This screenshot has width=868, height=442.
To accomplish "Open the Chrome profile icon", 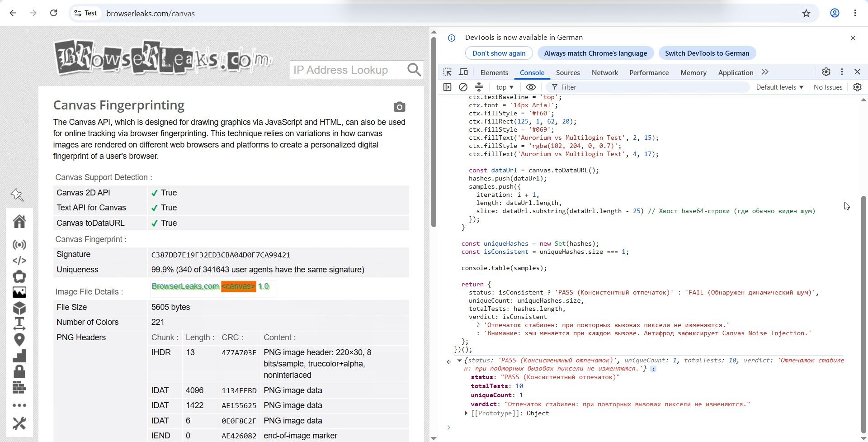I will pos(835,13).
